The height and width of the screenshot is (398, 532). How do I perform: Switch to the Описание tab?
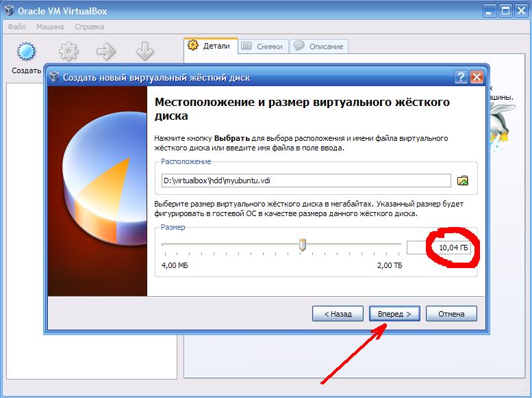[320, 47]
